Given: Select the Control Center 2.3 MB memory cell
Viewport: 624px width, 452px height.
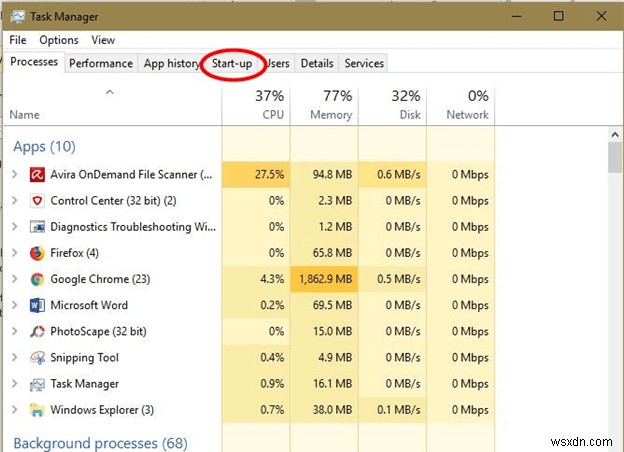Looking at the screenshot, I should point(324,201).
